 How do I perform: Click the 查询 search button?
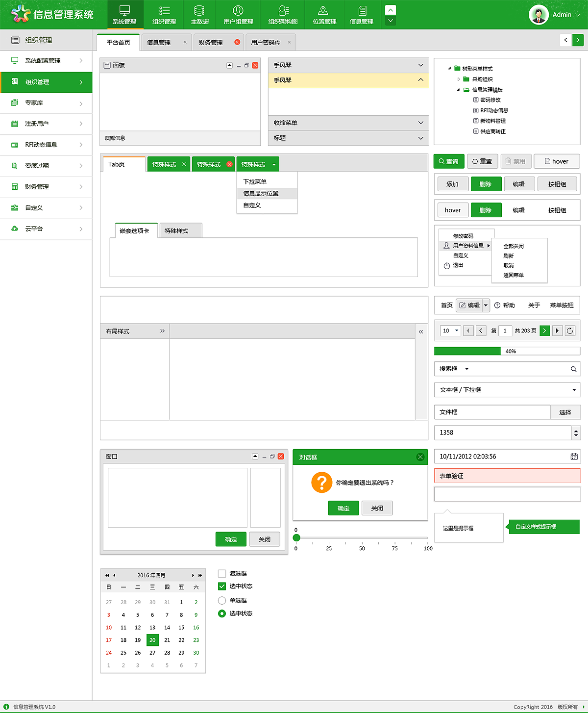448,161
